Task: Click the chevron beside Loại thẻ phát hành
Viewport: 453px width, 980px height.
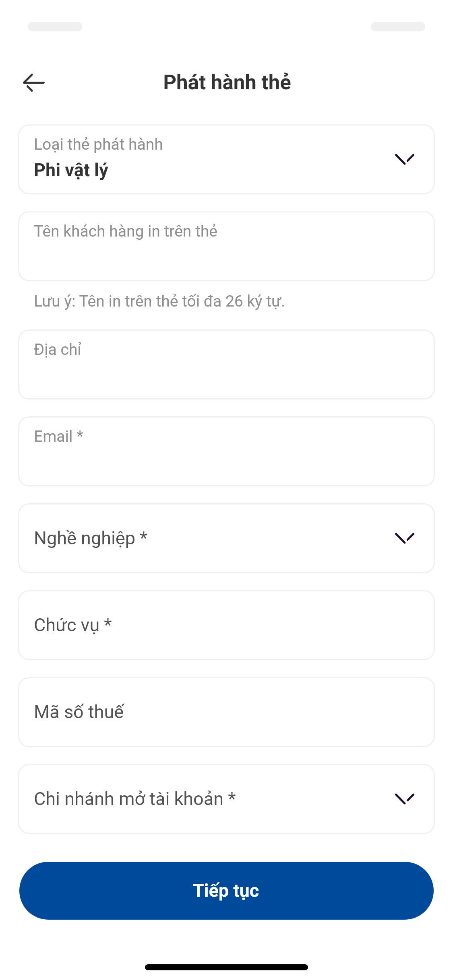Action: tap(404, 159)
